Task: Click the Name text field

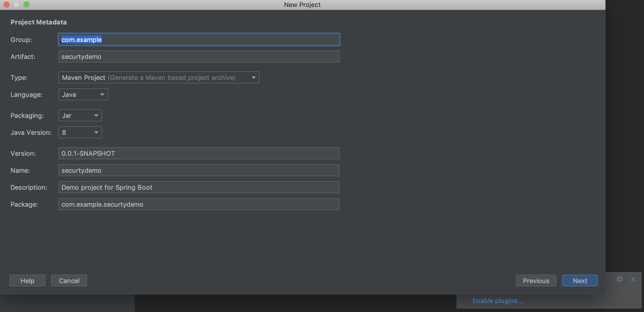Action: [199, 170]
